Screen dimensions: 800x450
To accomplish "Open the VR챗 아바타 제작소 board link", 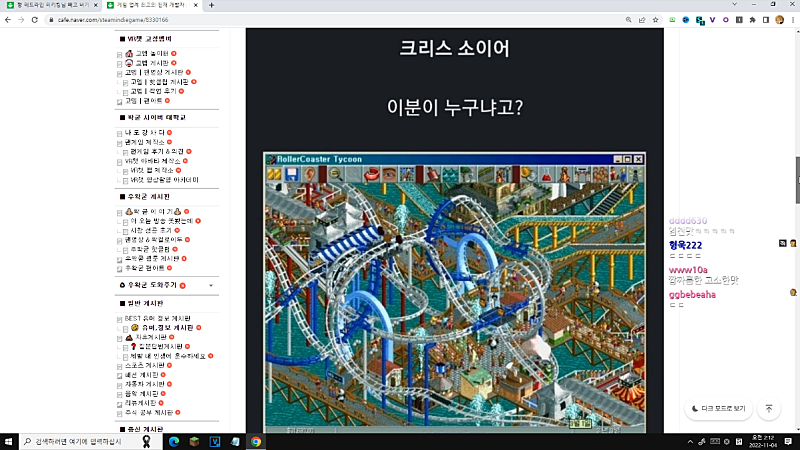I will [153, 161].
